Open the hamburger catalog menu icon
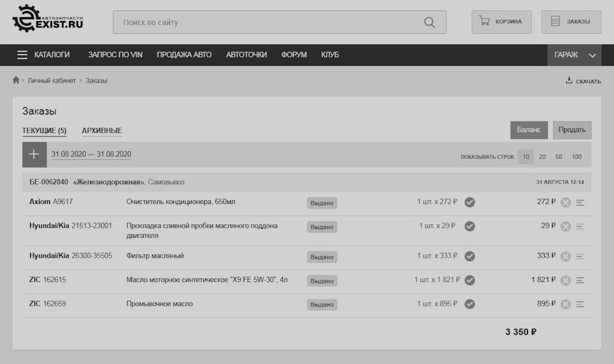 pyautogui.click(x=22, y=55)
